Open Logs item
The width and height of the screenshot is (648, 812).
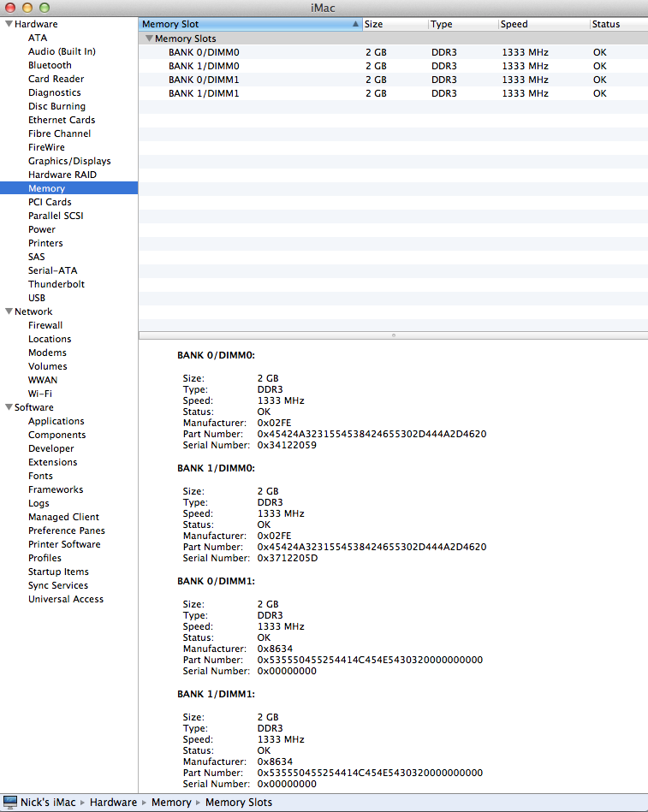pyautogui.click(x=39, y=503)
